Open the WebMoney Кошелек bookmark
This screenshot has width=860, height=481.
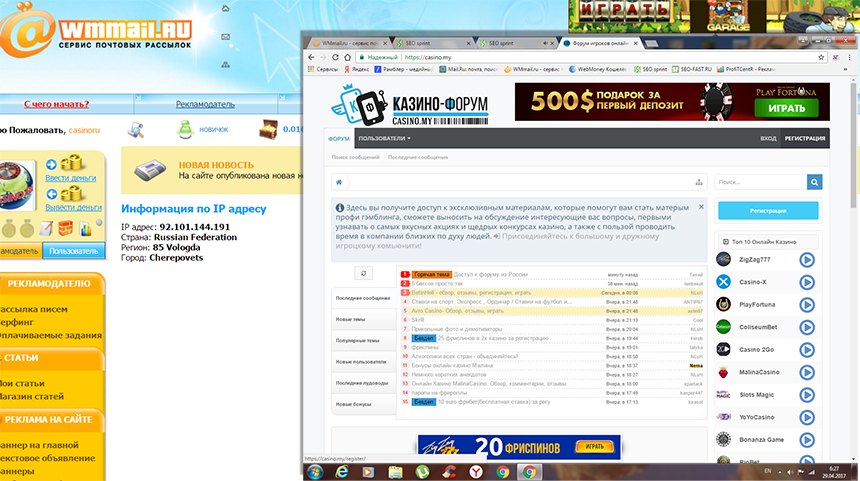coord(598,70)
